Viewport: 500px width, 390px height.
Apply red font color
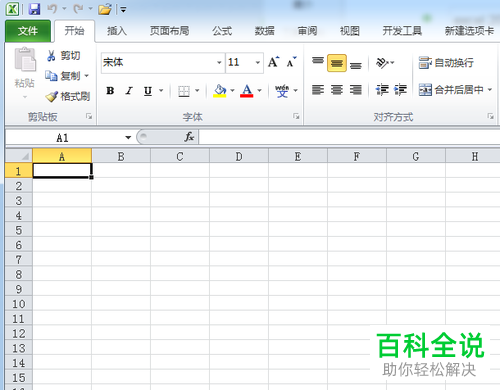(x=247, y=91)
